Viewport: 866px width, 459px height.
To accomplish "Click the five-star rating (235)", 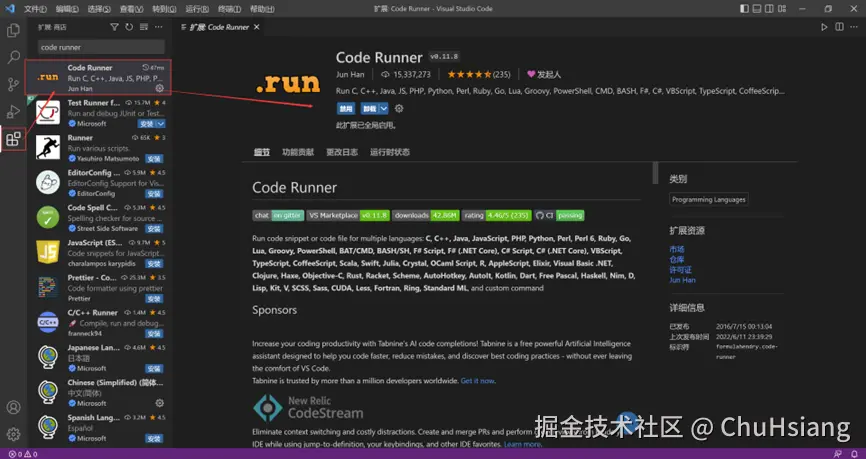I will [479, 74].
